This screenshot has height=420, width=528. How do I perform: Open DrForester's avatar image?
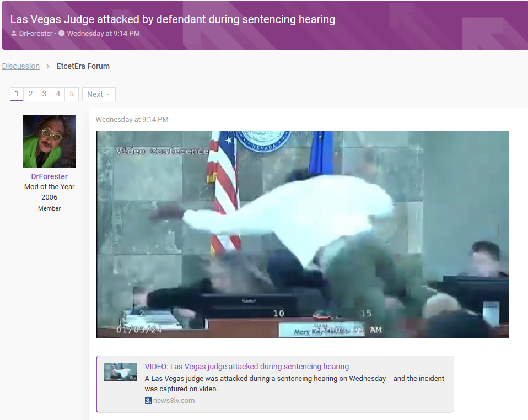[x=50, y=141]
